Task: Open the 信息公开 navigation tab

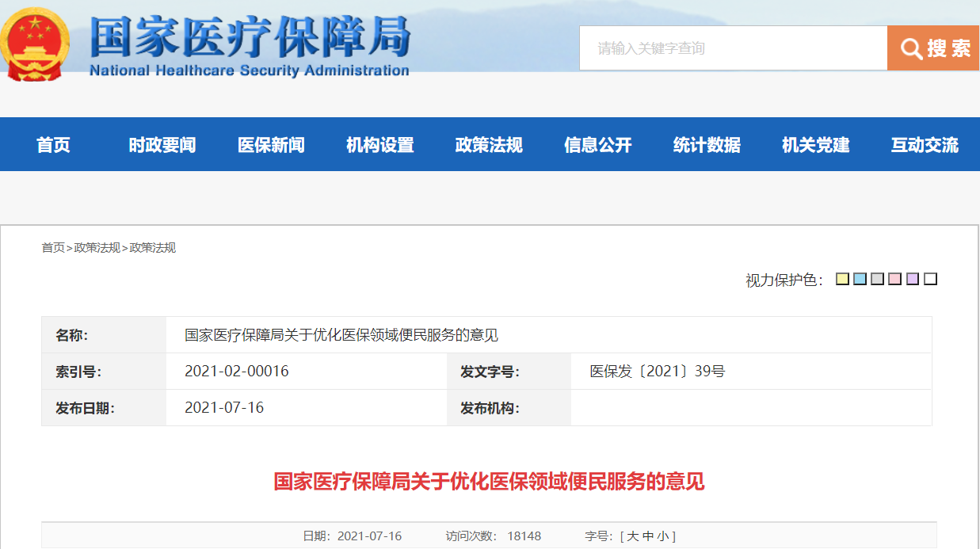Action: [x=598, y=144]
